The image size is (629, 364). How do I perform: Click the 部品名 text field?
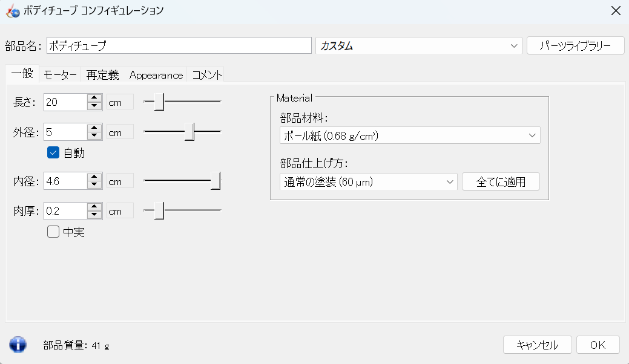(179, 46)
